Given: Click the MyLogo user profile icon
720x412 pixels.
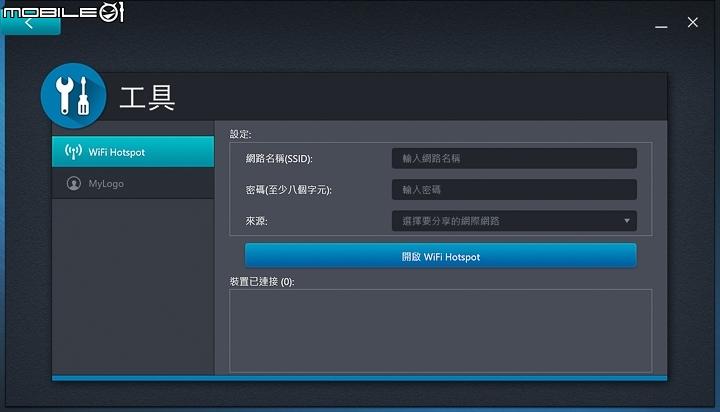Looking at the screenshot, I should [x=73, y=183].
